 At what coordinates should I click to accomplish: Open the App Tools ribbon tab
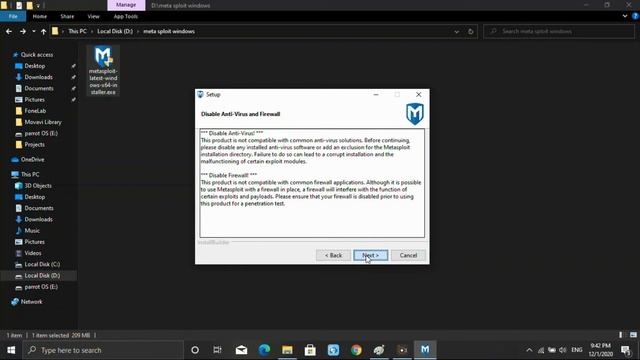click(126, 16)
